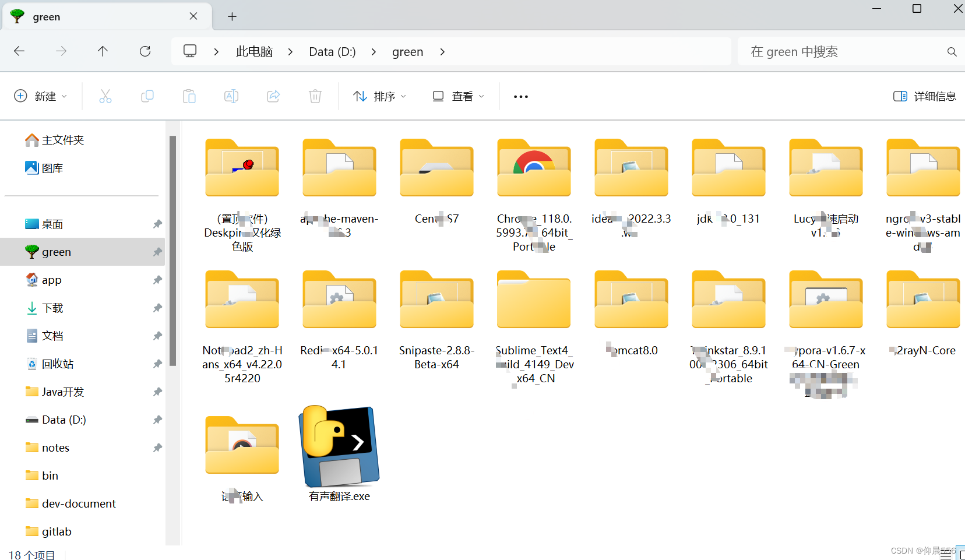Screen dimensions: 965x560
Task: Open the 排序 (Sort) dropdown
Action: click(x=379, y=96)
